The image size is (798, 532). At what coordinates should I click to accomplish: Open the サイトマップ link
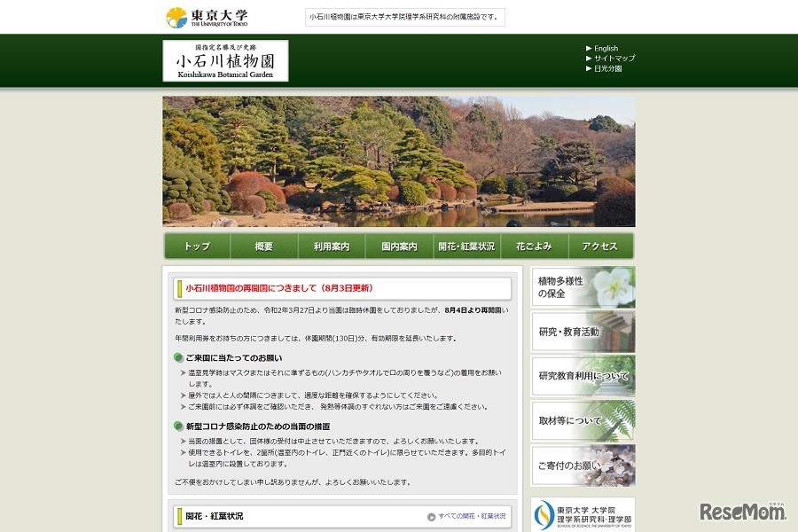point(614,58)
